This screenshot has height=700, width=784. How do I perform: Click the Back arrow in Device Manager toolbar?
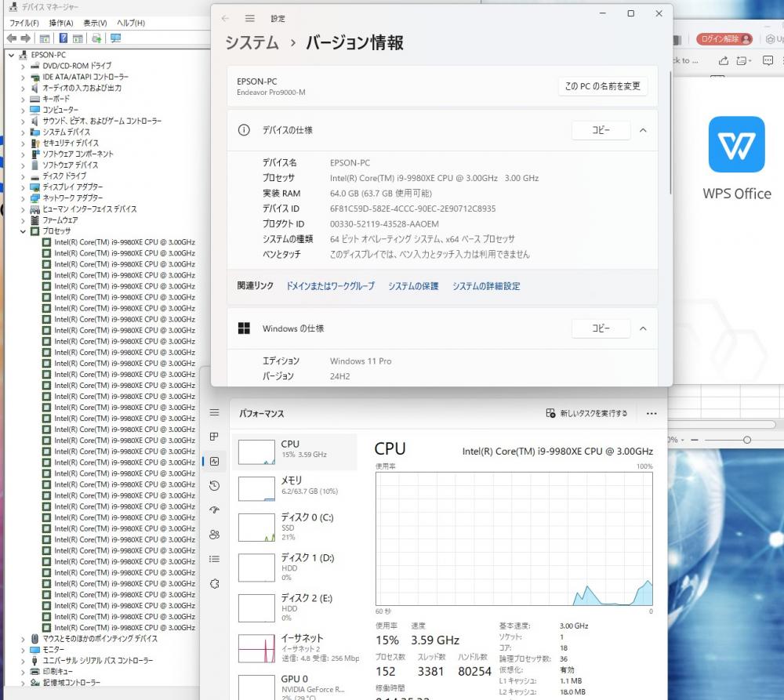(x=12, y=38)
